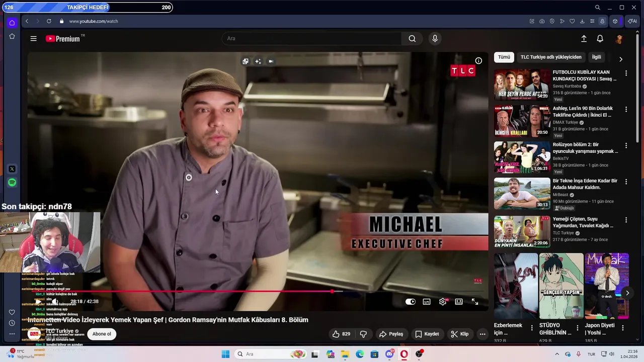644x362 pixels.
Task: Open YouTube notifications bell
Action: [x=600, y=39]
